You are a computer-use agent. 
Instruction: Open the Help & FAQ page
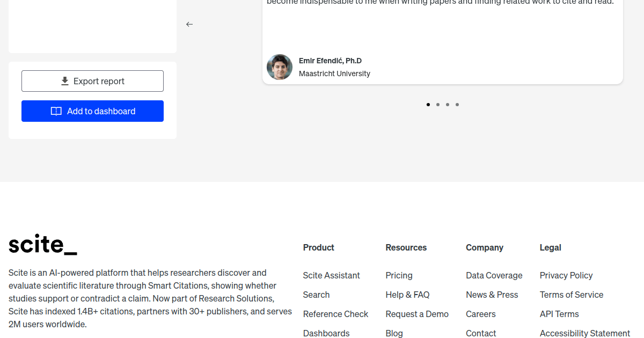tap(407, 295)
